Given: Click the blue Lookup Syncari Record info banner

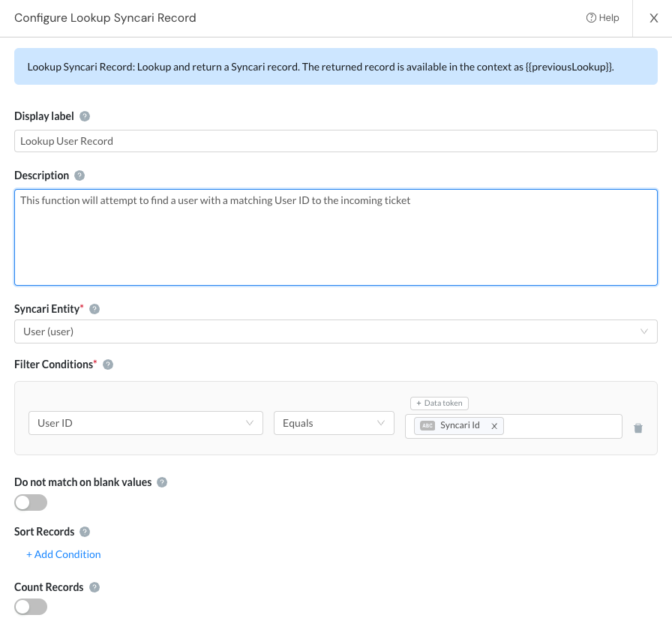Looking at the screenshot, I should tap(336, 67).
